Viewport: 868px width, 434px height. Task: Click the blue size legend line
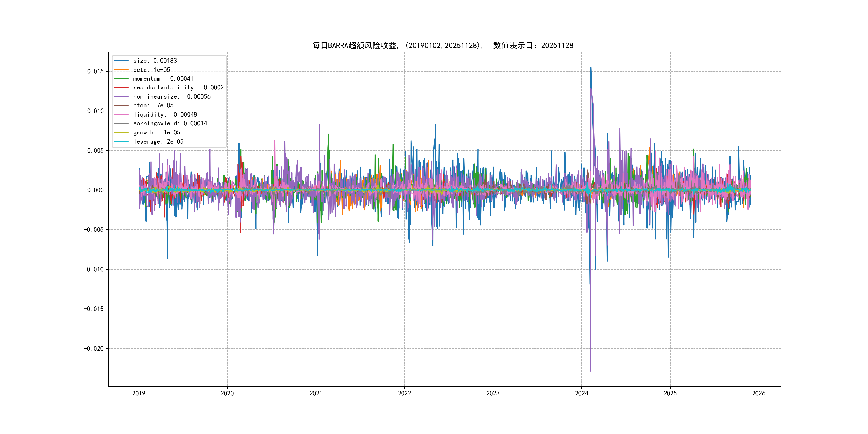tap(121, 61)
